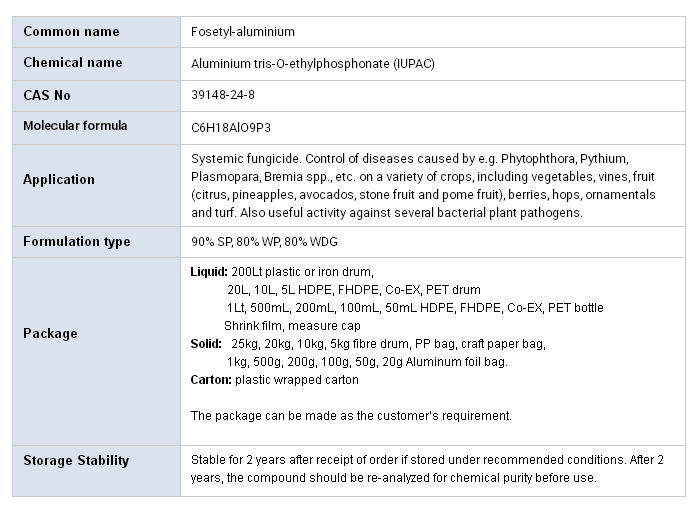The width and height of the screenshot is (700, 516).
Task: Click the Formulation type label
Action: (x=77, y=241)
